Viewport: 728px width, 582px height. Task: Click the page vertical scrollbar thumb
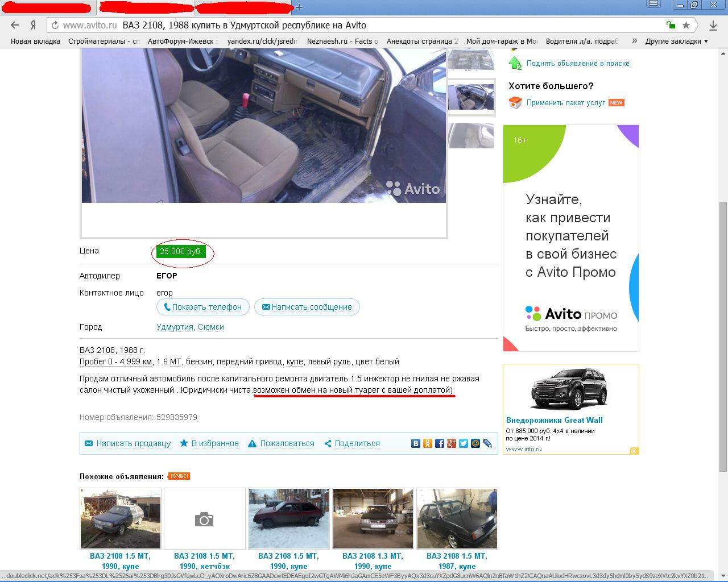723,335
